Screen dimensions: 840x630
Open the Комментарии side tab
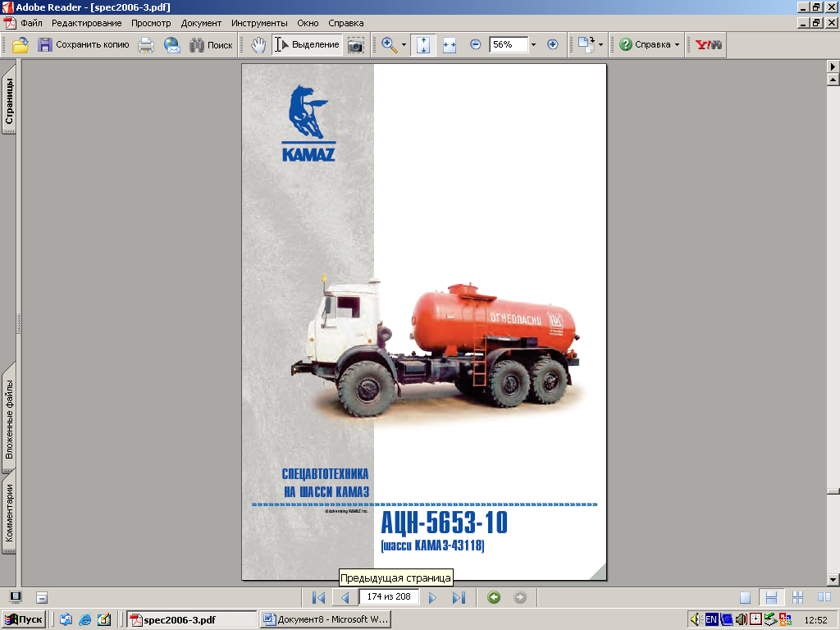[9, 514]
